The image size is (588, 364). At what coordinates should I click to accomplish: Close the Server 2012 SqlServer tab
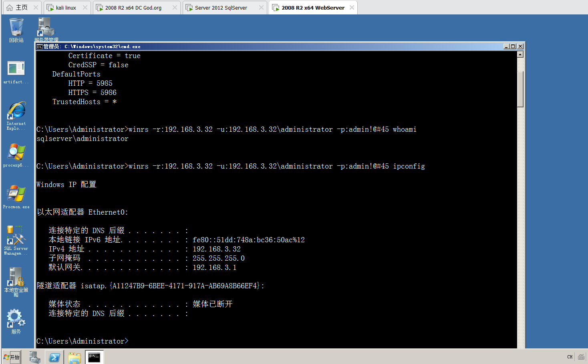261,8
